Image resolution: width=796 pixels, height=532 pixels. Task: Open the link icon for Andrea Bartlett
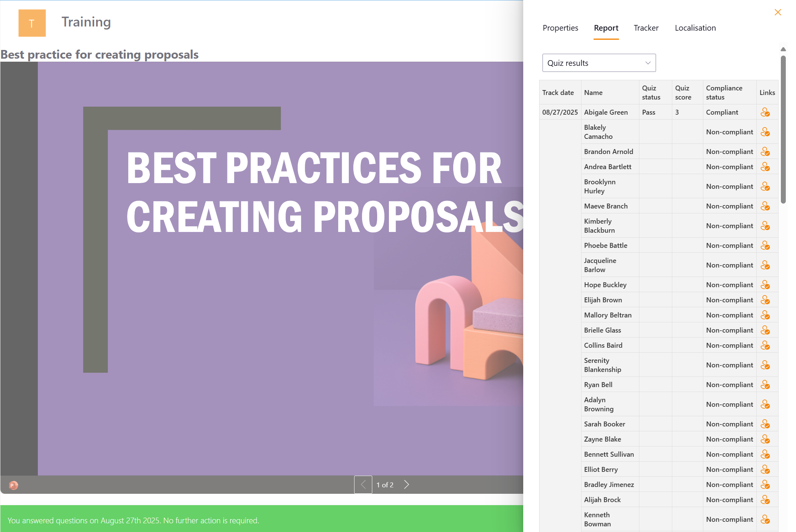click(765, 167)
